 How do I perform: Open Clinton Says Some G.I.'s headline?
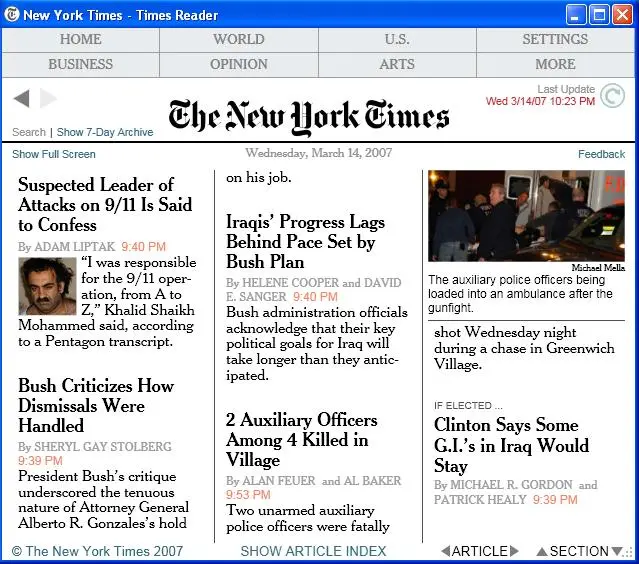(x=511, y=445)
